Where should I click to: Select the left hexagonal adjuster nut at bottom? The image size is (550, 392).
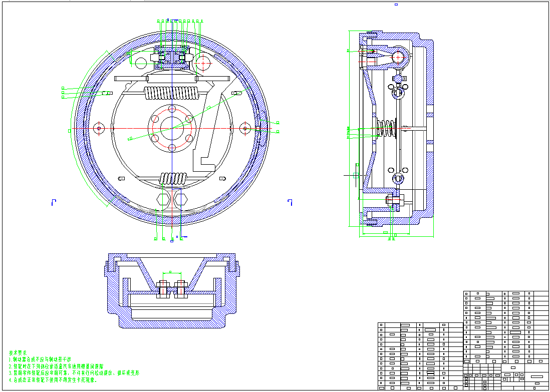[x=163, y=199]
